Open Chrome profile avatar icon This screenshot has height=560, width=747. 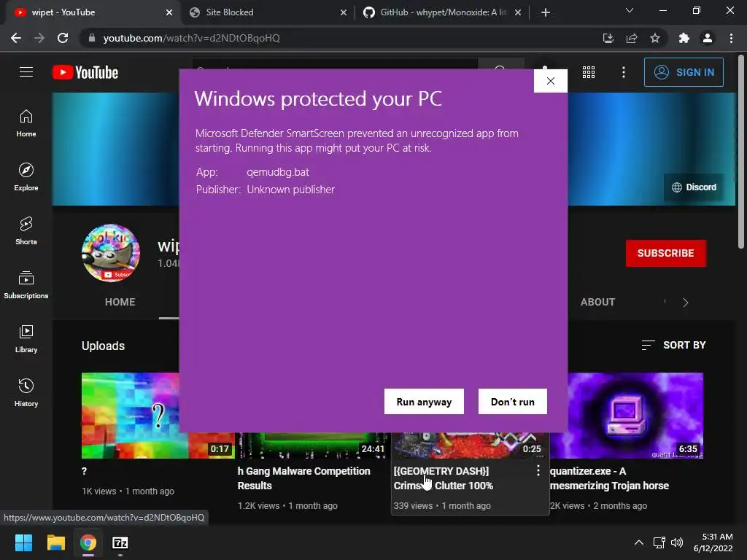(708, 38)
